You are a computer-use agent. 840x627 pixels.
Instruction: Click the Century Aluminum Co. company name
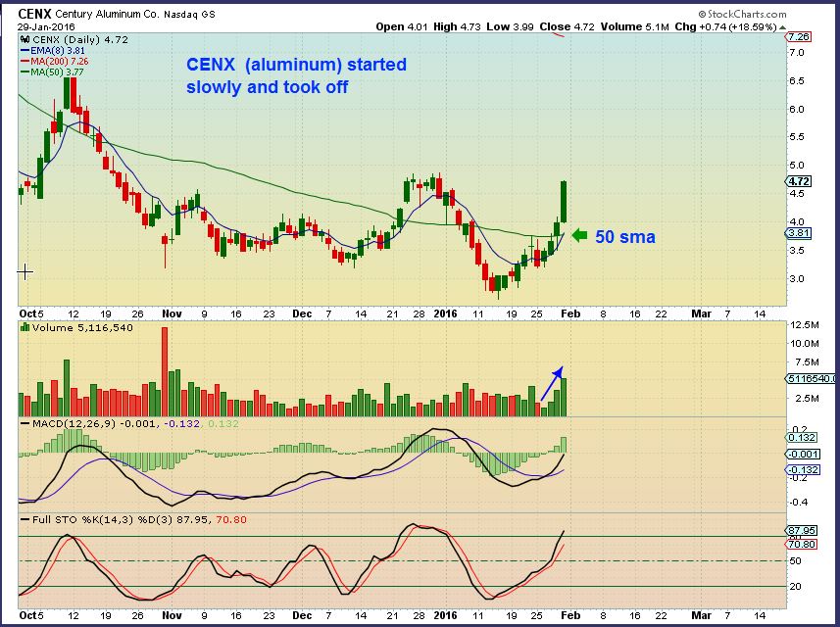pos(107,14)
